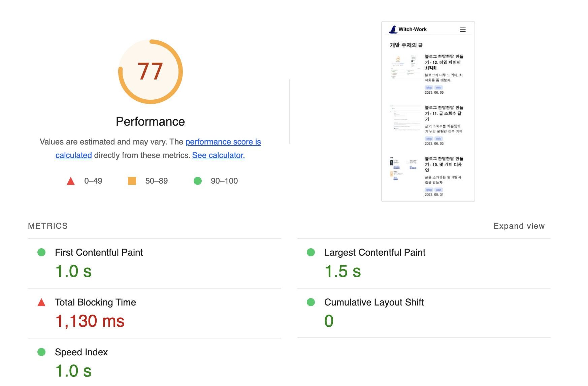Click the orange square 50–89 legend icon

tap(132, 181)
